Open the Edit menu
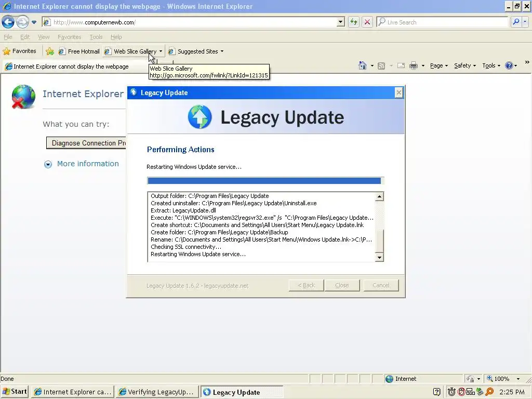The image size is (532, 399). (25, 37)
